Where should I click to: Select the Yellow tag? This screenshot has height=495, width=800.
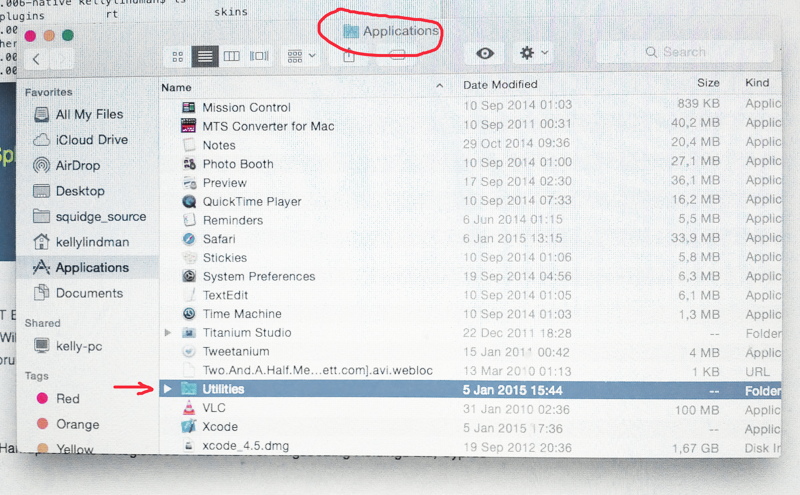point(65,448)
